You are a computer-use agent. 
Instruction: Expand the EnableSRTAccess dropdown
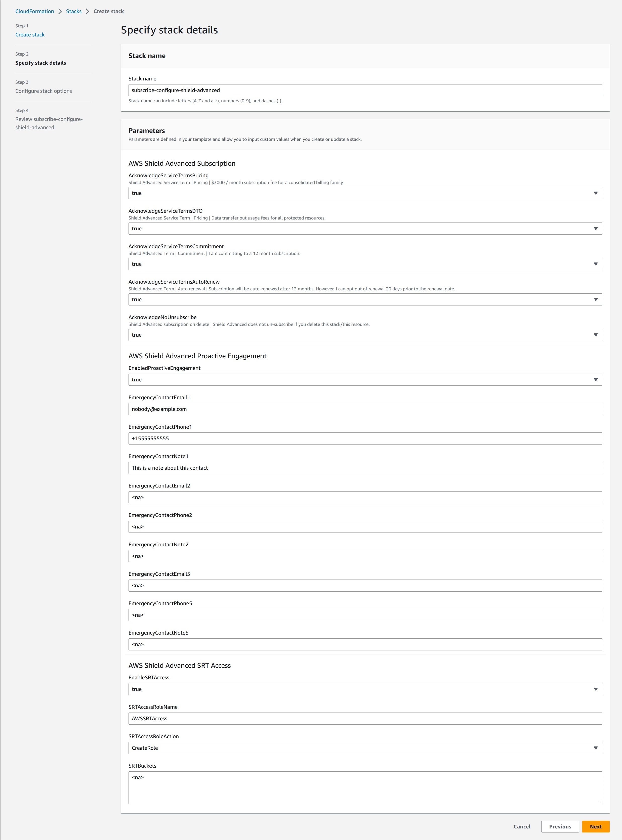pyautogui.click(x=365, y=689)
